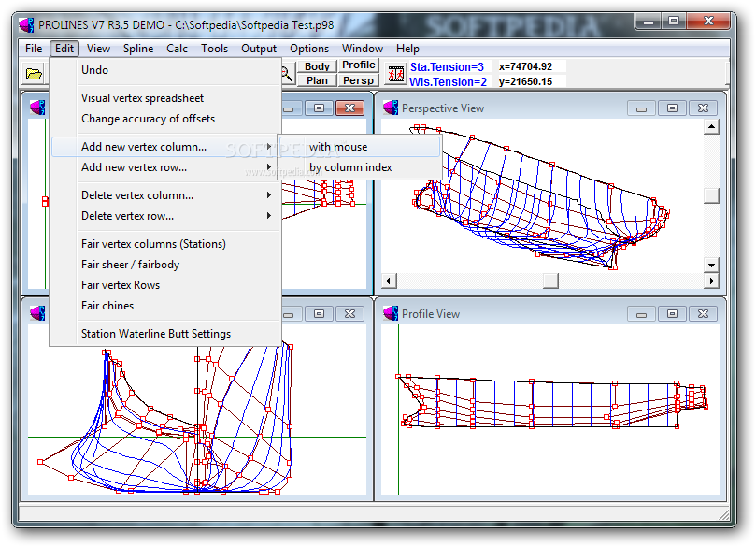Select Fair vertex columns (Stations)

(165, 244)
